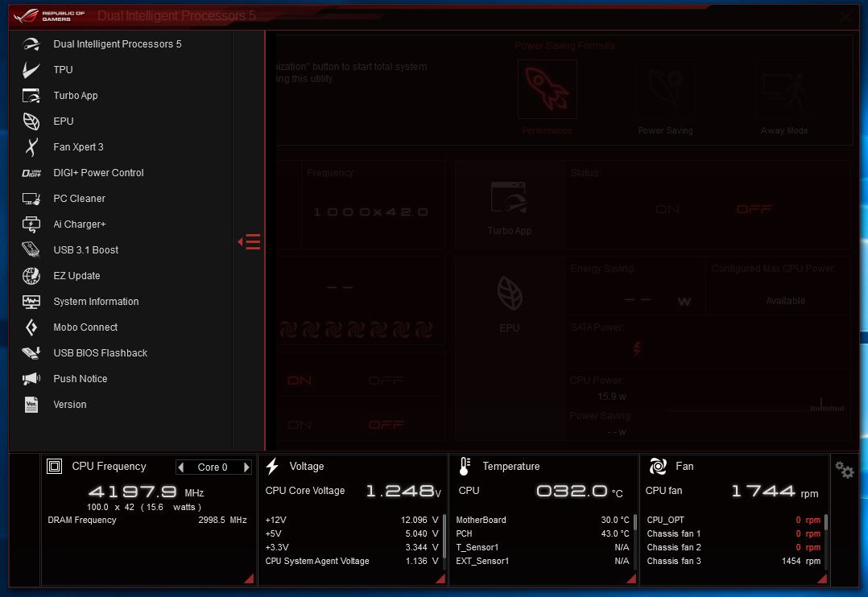Expand the CPU Frequency panel corner
The height and width of the screenshot is (597, 868).
click(248, 578)
